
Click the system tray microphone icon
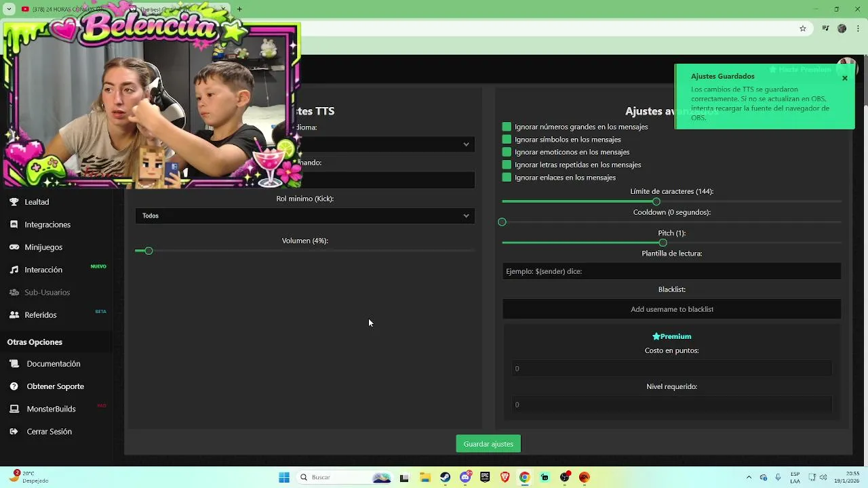tap(778, 477)
